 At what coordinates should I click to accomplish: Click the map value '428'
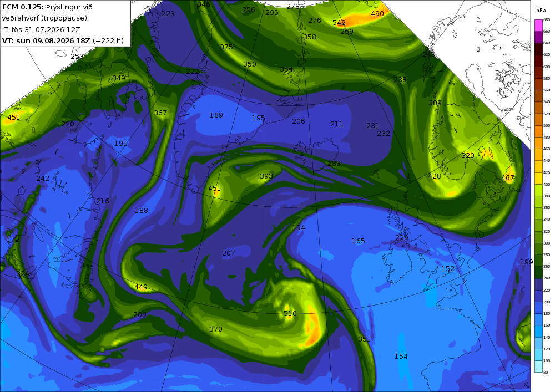click(x=435, y=176)
